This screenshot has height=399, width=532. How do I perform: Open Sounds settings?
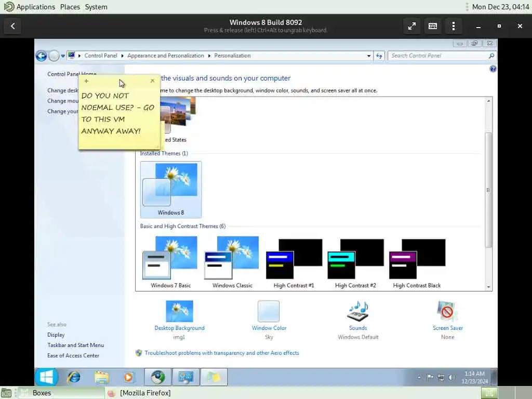pyautogui.click(x=358, y=320)
